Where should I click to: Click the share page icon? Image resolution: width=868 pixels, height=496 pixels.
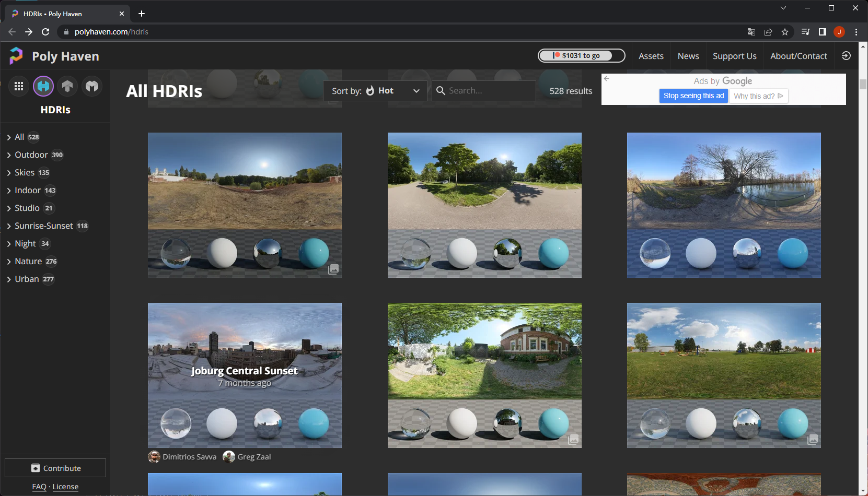pyautogui.click(x=768, y=32)
